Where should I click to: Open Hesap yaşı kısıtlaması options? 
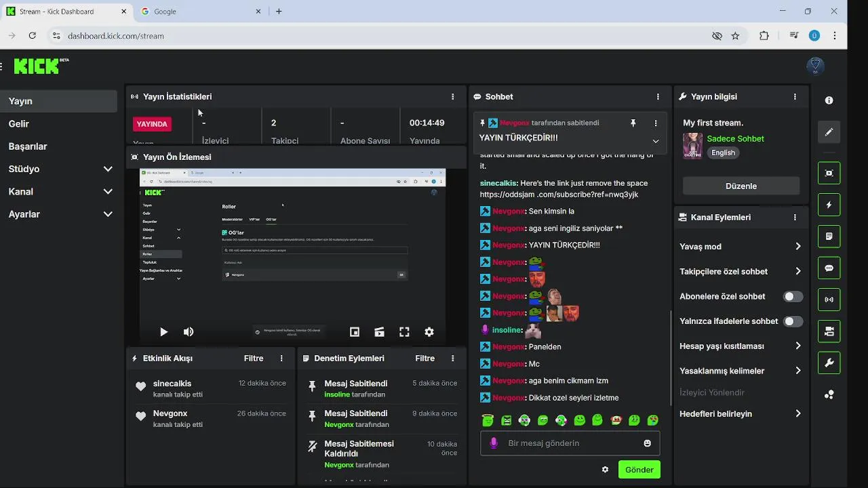point(741,346)
